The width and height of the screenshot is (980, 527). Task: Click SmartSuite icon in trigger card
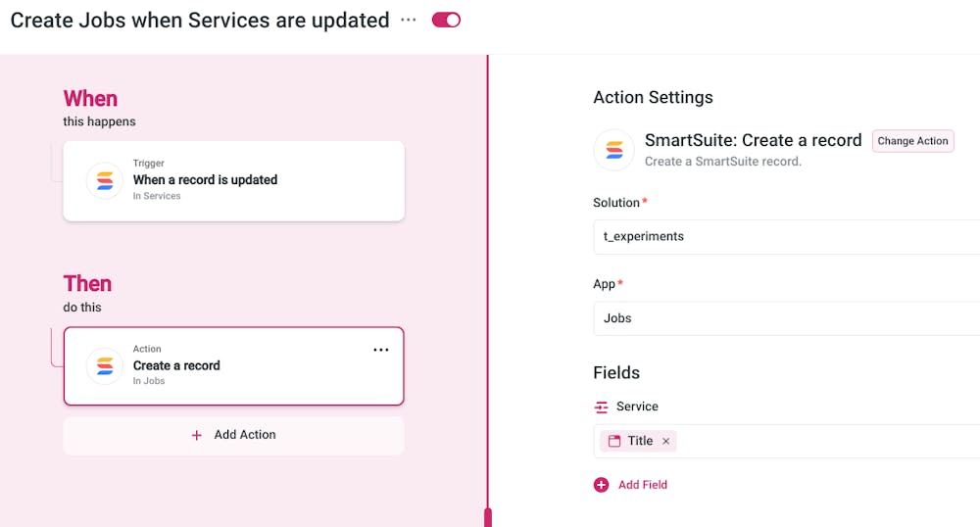point(105,180)
